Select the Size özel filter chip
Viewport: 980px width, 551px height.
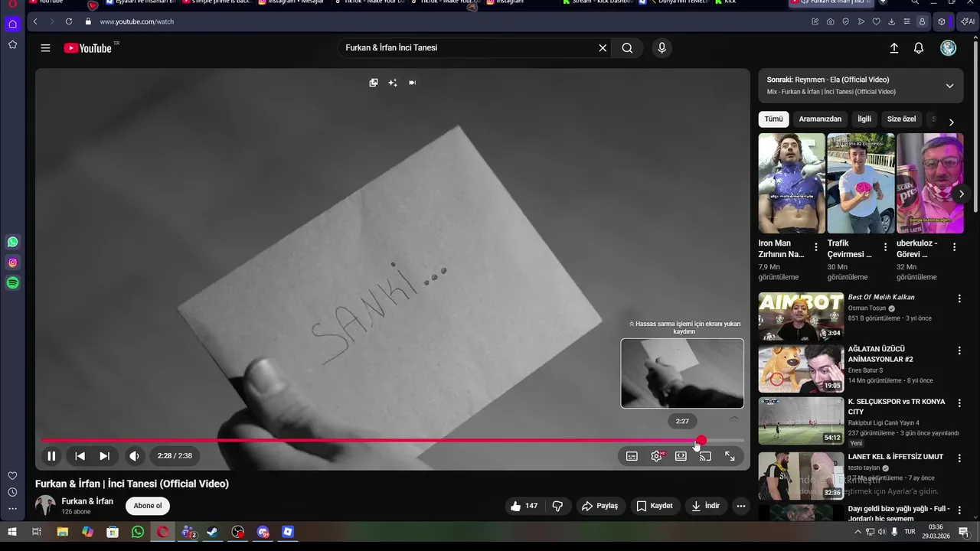(x=901, y=119)
